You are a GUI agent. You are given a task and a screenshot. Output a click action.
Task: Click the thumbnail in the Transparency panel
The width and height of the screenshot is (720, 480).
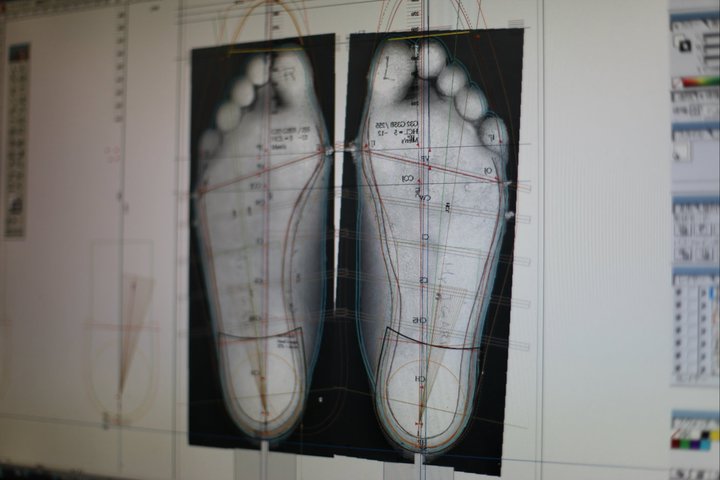(681, 150)
